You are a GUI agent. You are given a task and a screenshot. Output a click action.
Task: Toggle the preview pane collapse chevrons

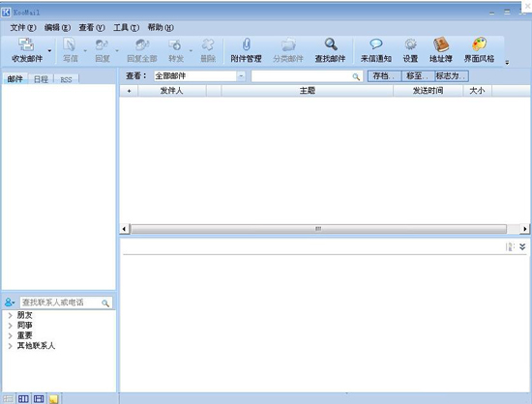pos(522,246)
